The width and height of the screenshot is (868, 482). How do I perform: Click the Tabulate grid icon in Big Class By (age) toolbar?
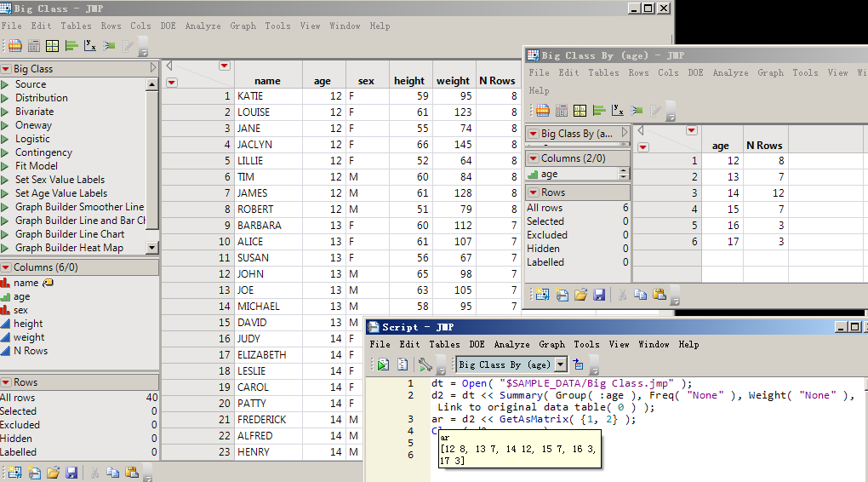click(x=580, y=110)
